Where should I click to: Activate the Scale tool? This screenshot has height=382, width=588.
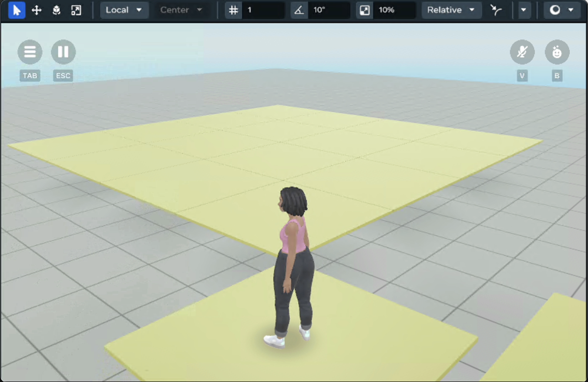76,10
